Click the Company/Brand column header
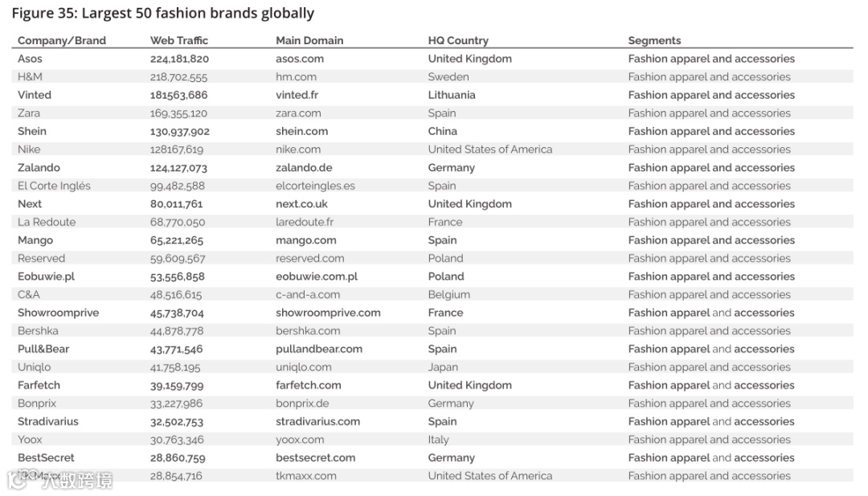 click(61, 40)
